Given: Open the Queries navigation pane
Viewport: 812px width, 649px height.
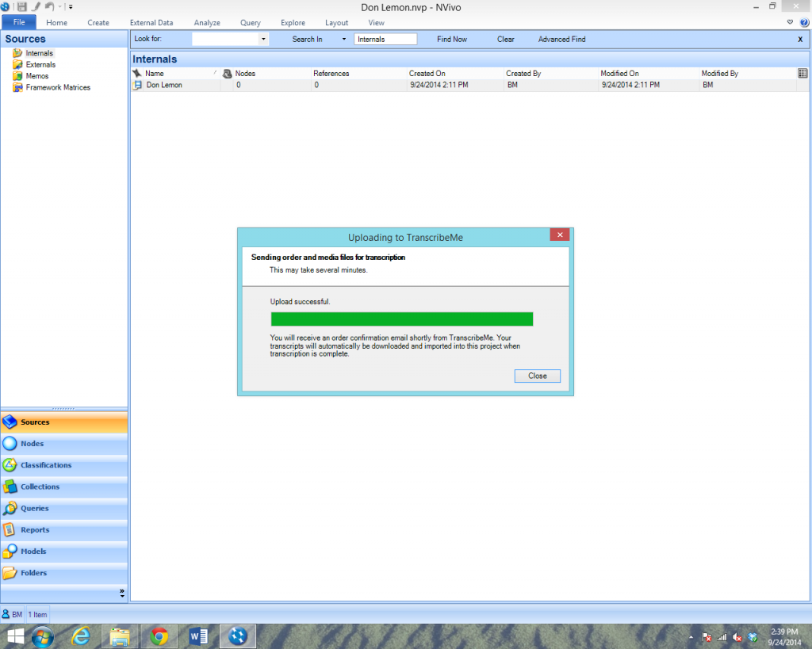Looking at the screenshot, I should [x=64, y=508].
